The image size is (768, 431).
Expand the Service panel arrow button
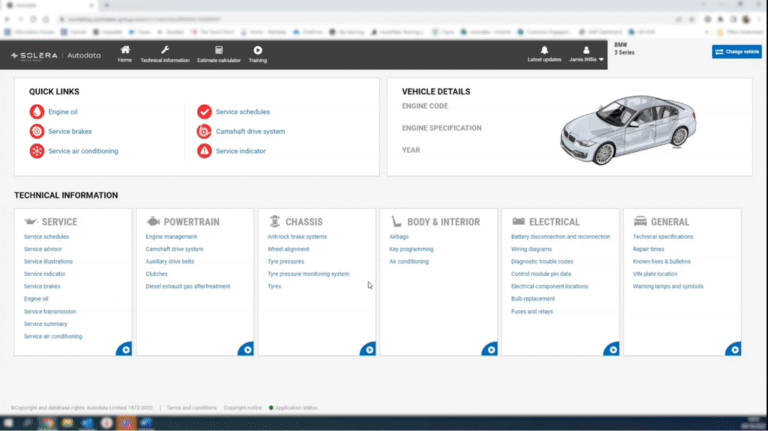124,349
